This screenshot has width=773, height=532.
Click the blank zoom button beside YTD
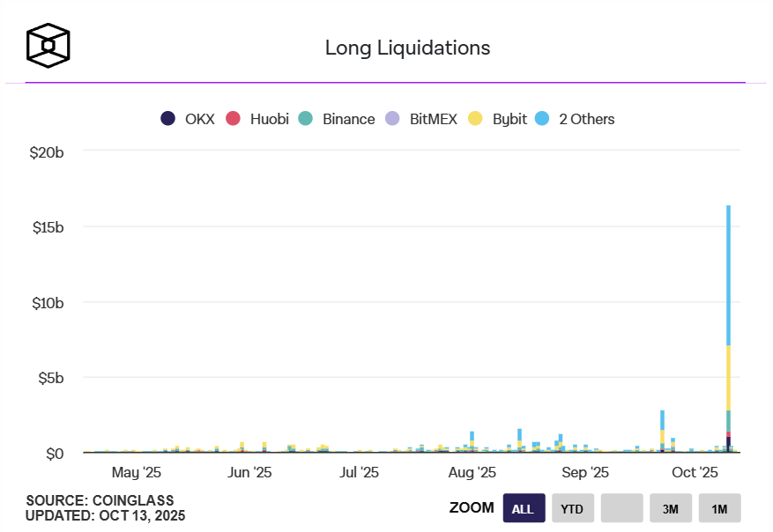click(x=622, y=508)
